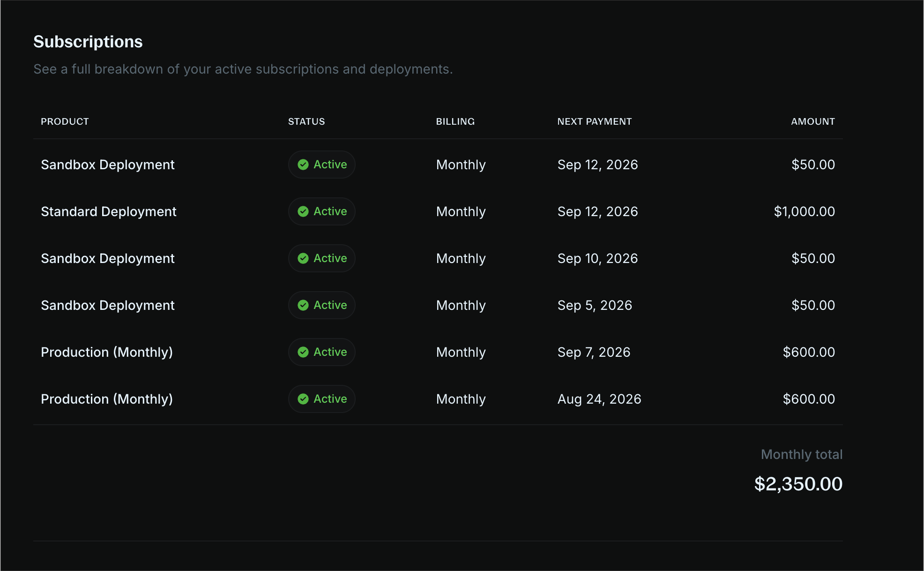Click the Sep 7, 2026 payment date
924x571 pixels.
tap(594, 352)
